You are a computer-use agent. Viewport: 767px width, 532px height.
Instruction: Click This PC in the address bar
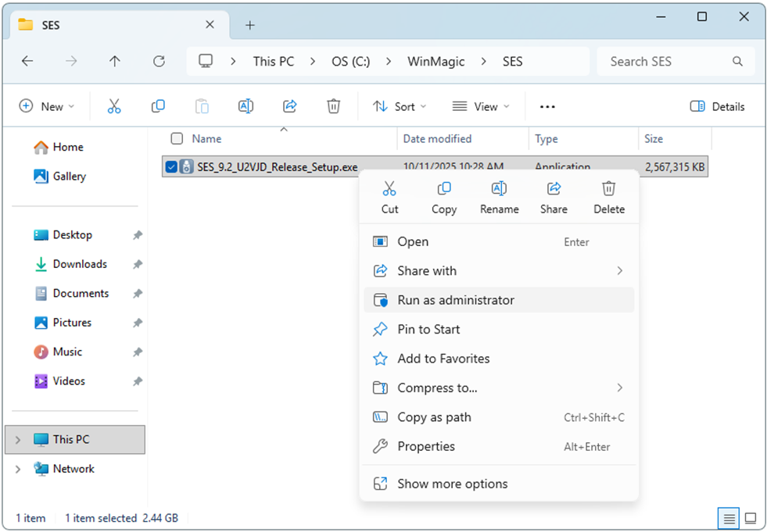click(274, 62)
